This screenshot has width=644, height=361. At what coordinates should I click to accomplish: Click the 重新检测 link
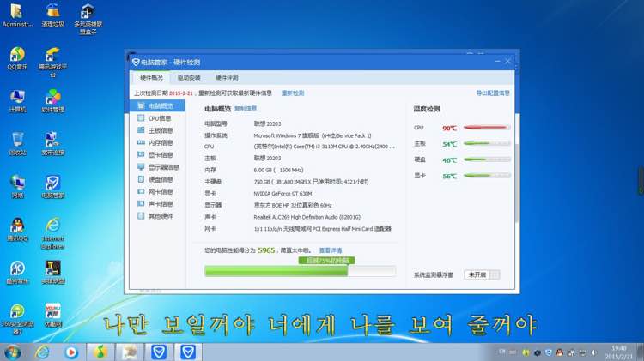(x=293, y=93)
